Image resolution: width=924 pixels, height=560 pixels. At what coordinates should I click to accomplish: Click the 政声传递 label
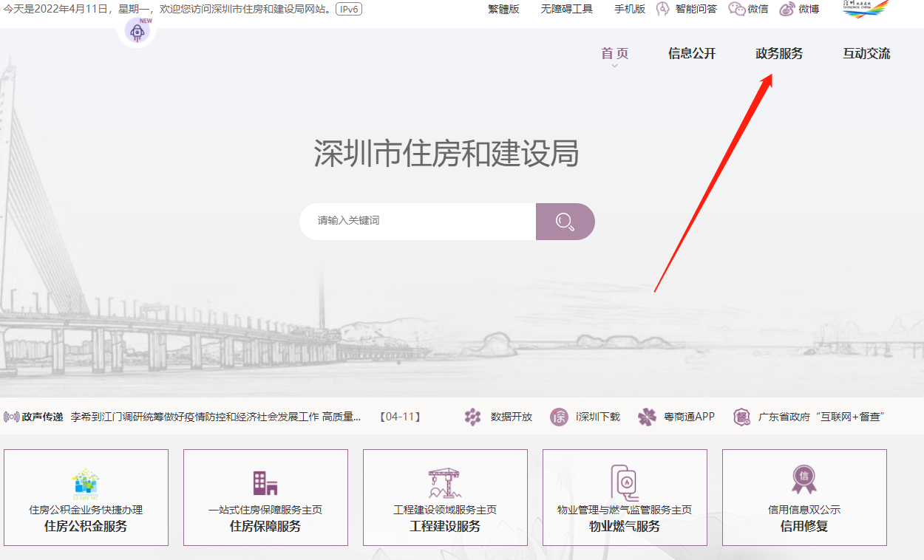(x=43, y=417)
